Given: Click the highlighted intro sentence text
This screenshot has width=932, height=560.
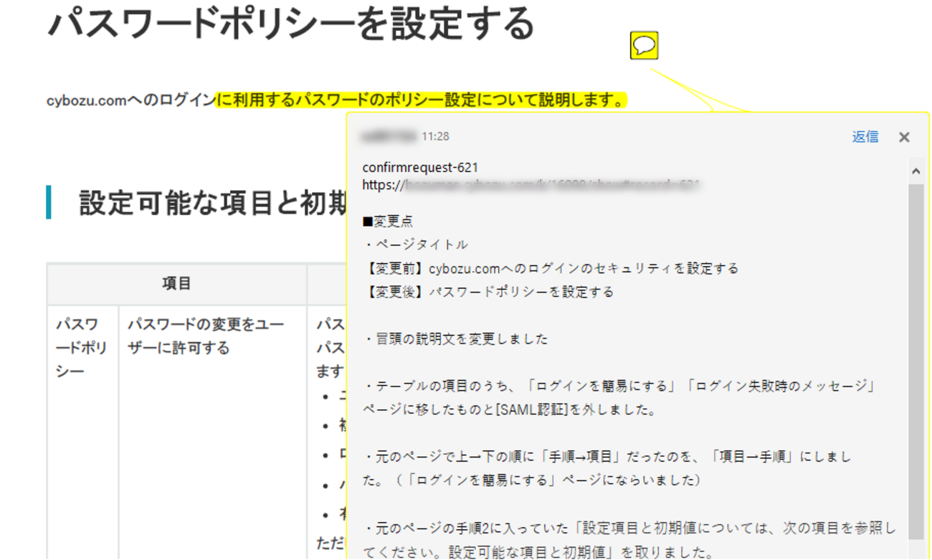Looking at the screenshot, I should click(x=422, y=100).
